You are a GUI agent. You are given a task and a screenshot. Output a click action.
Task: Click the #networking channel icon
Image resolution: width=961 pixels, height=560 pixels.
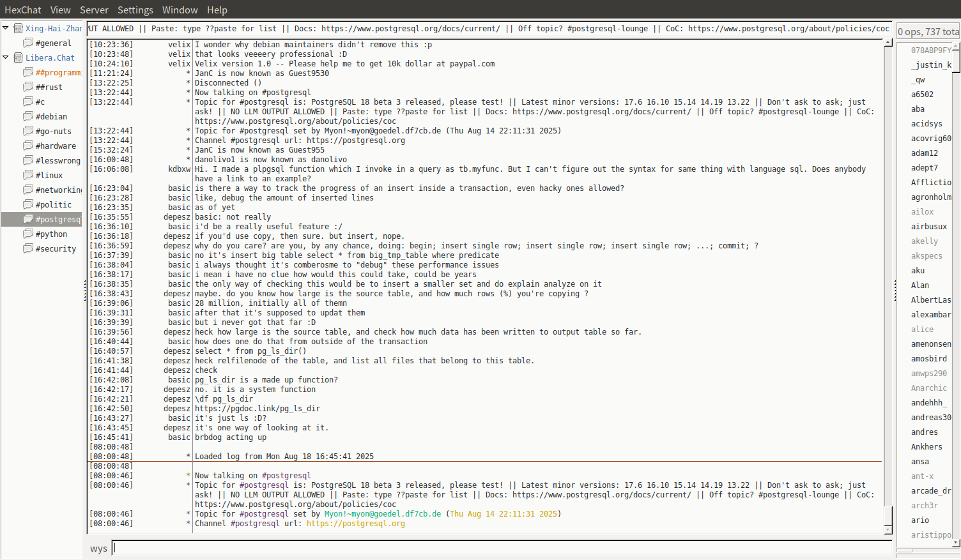click(28, 190)
